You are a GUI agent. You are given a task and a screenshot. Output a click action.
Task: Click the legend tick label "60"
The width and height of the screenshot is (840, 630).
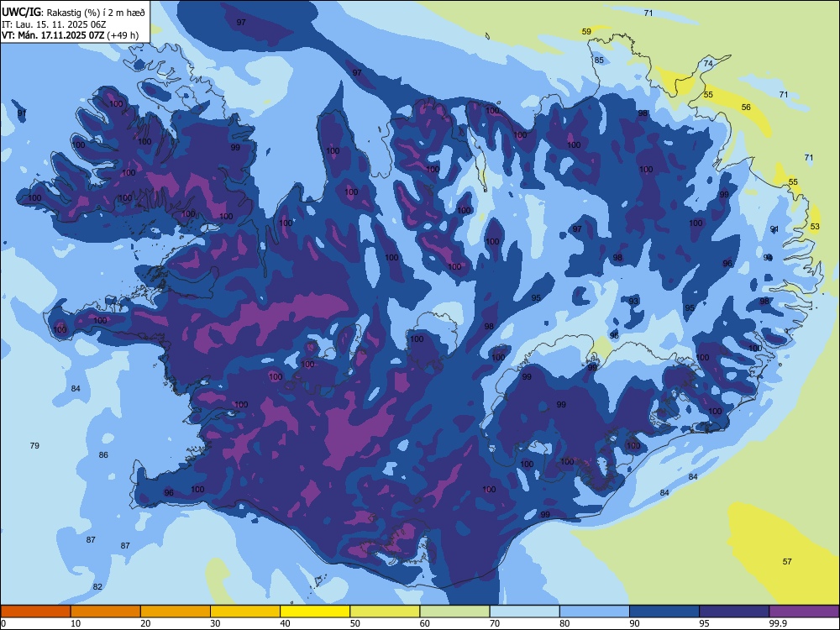[425, 623]
